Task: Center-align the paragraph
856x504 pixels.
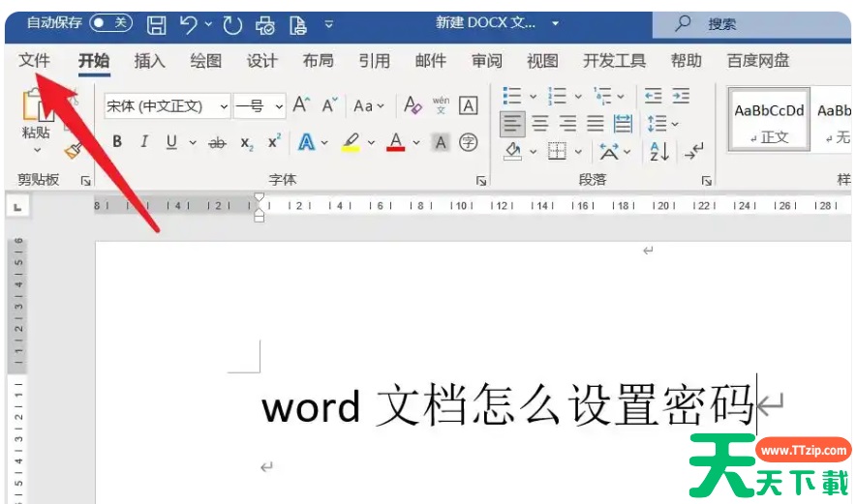Action: point(540,123)
